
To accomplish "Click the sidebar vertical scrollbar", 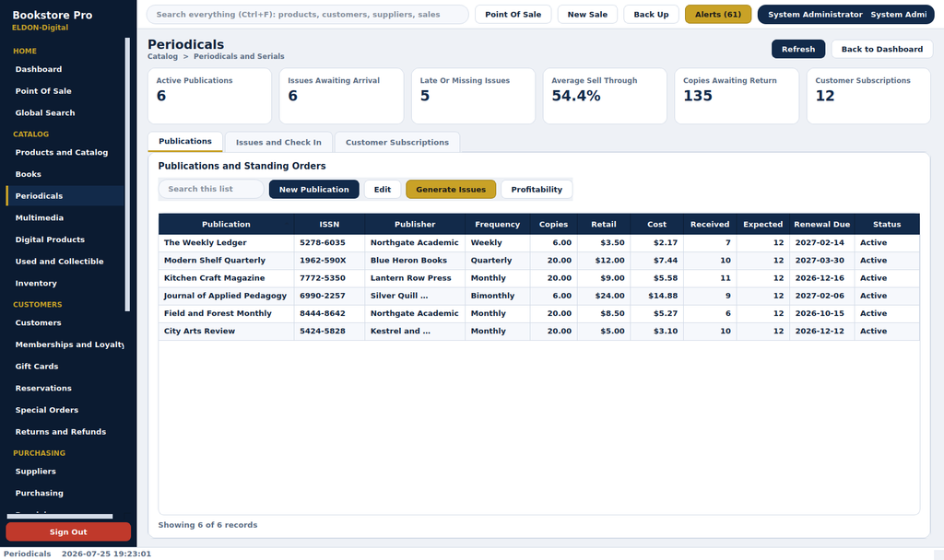I will click(127, 174).
